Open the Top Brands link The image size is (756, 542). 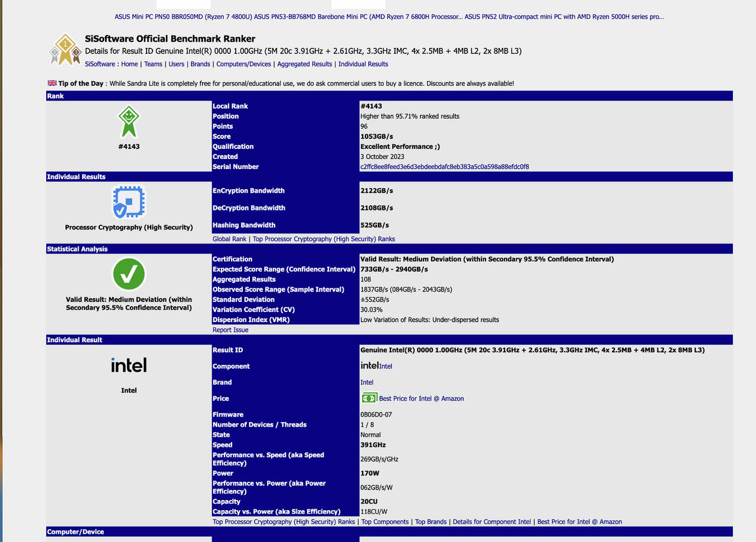point(431,522)
